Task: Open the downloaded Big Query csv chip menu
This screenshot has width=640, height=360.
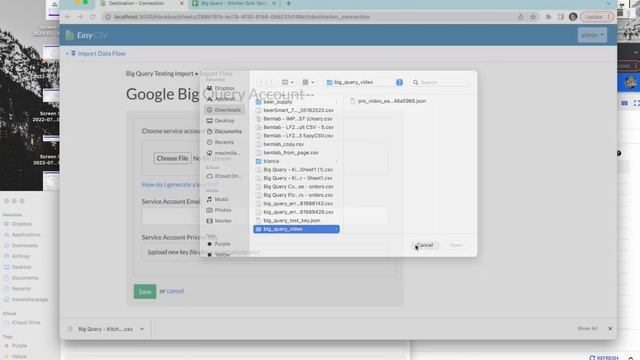Action: [x=142, y=329]
